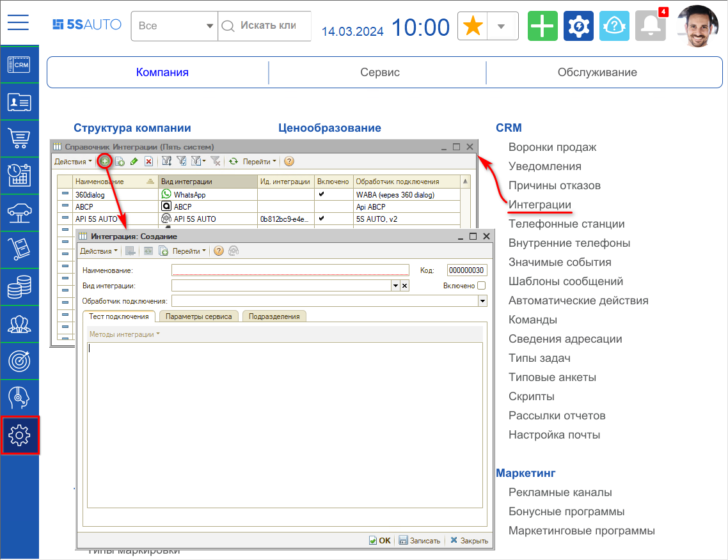Open the Методы интеграции dropdown
The width and height of the screenshot is (728, 560).
tap(125, 334)
